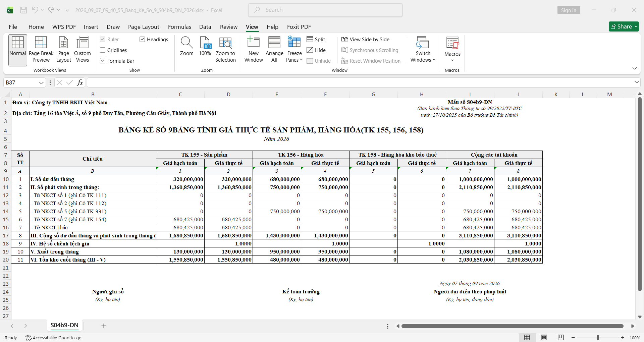The image size is (644, 342).
Task: Open Accessibility checker in status bar
Action: pos(54,338)
